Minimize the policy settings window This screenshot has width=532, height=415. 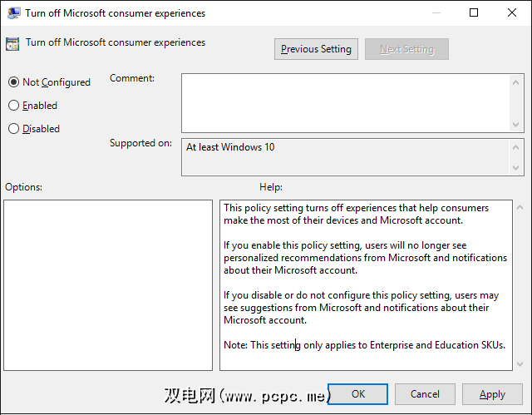click(436, 13)
